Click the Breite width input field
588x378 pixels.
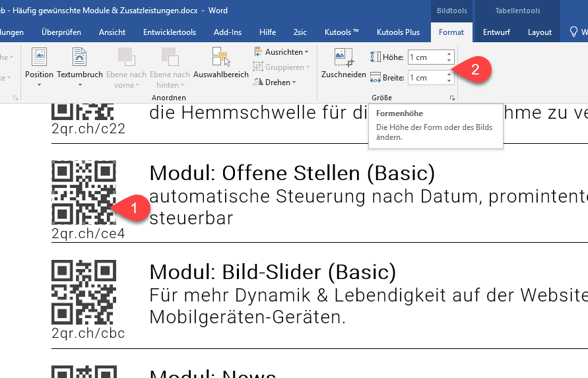(426, 78)
